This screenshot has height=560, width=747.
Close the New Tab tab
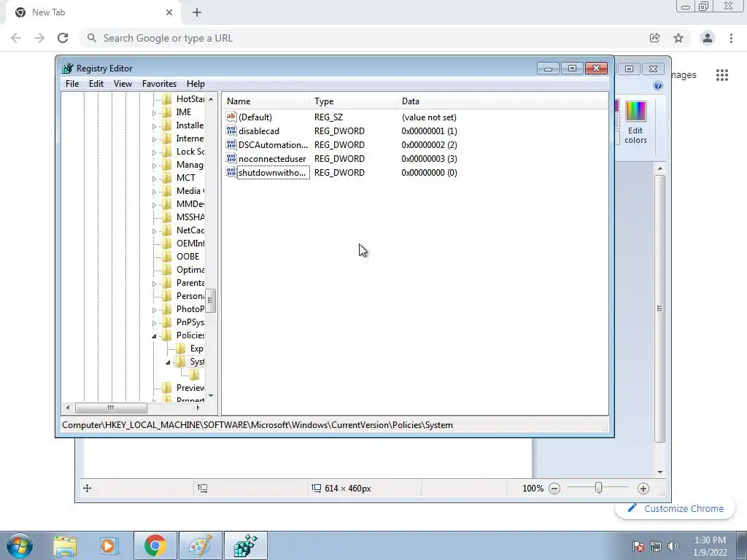[x=169, y=12]
